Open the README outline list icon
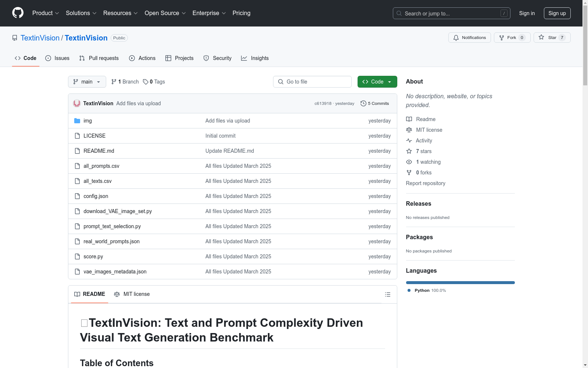This screenshot has height=368, width=588. [x=387, y=294]
